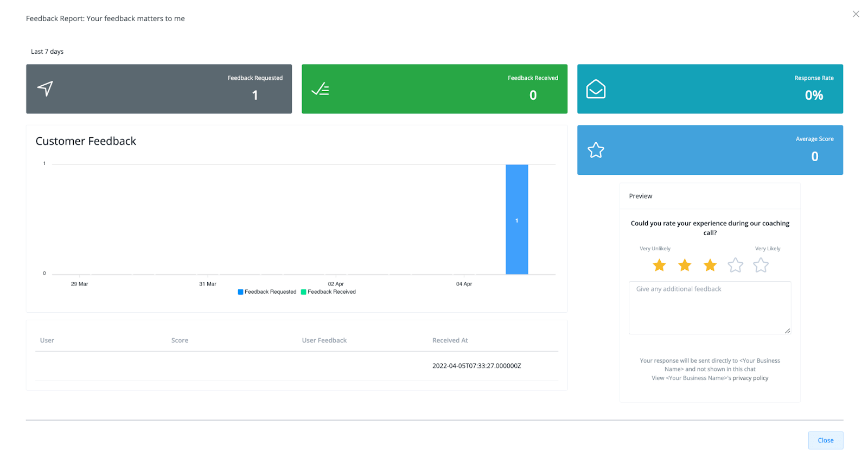Click the coaching call rating question text
868x462 pixels.
point(710,228)
